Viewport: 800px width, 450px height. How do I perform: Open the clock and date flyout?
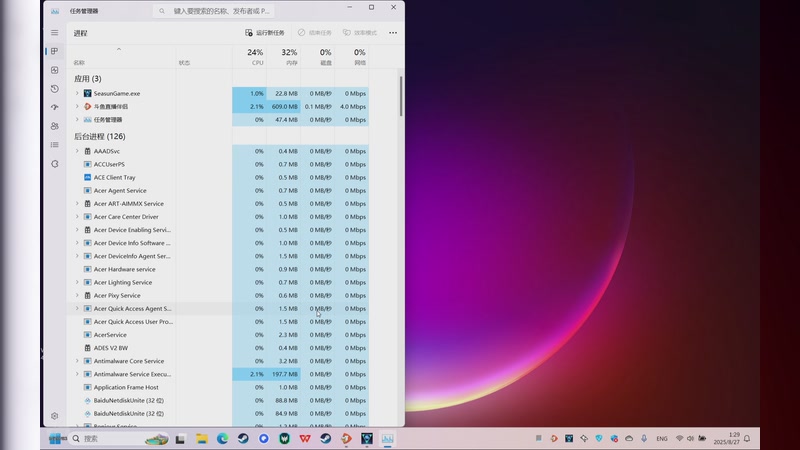(x=727, y=438)
